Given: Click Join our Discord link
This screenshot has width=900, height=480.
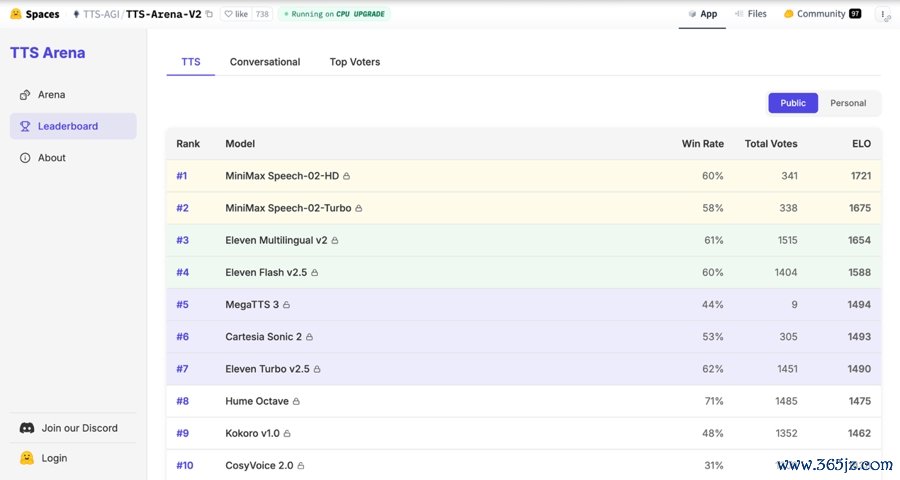Looking at the screenshot, I should tap(79, 428).
